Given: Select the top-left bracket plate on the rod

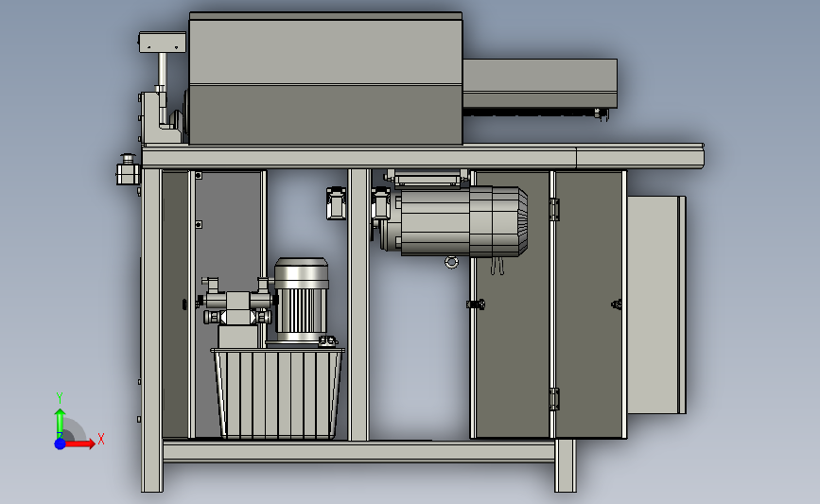Looking at the screenshot, I should click(162, 43).
